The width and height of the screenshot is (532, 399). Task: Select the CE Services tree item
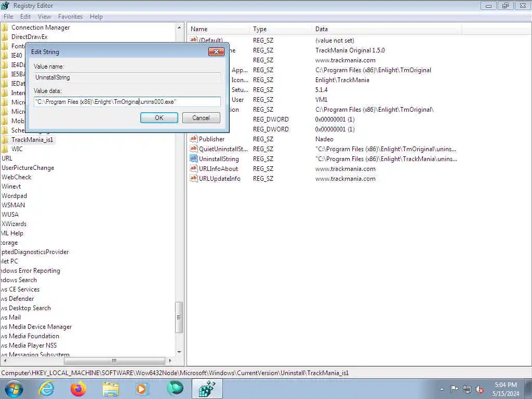click(x=20, y=289)
